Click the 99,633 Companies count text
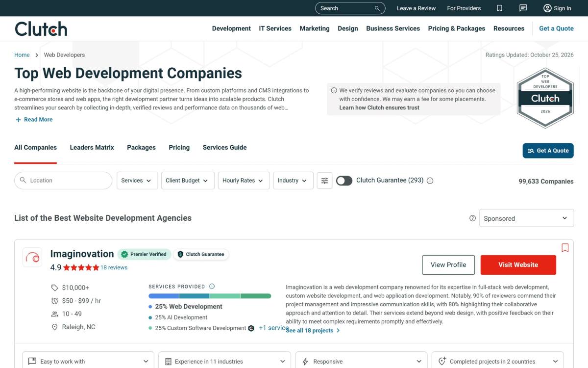 546,182
